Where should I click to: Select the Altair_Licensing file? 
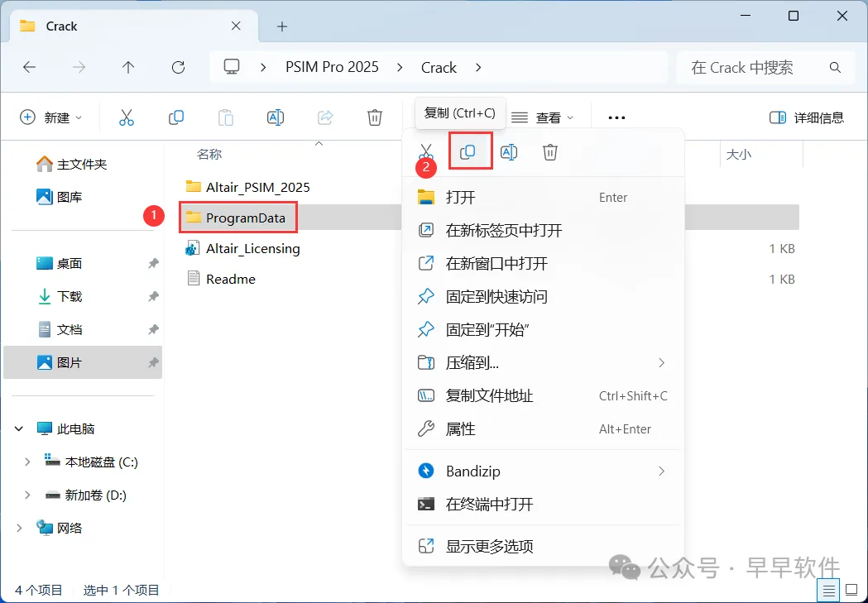(243, 248)
